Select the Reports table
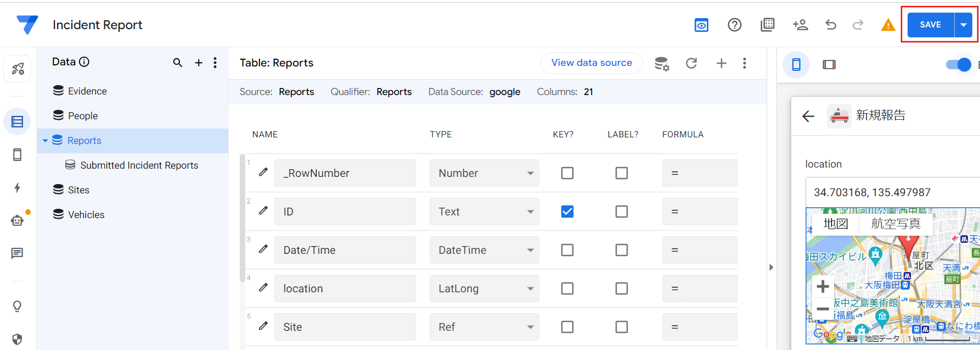The height and width of the screenshot is (350, 980). pyautogui.click(x=132, y=141)
